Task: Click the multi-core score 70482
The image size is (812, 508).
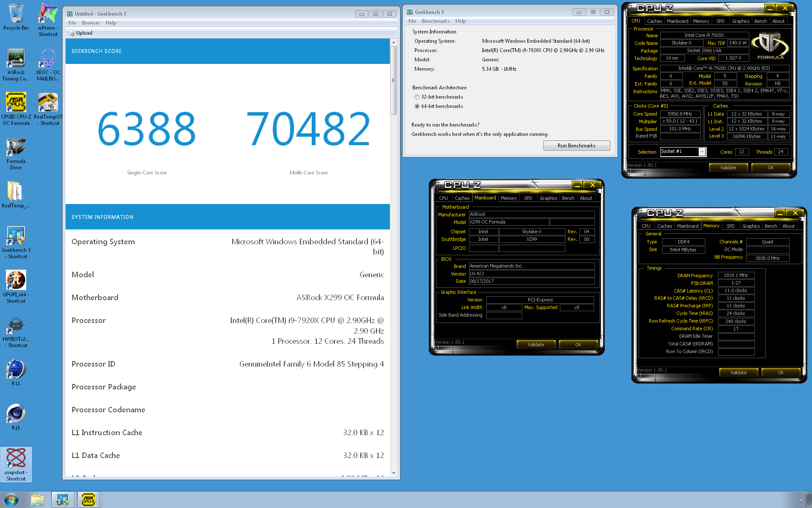Action: (308, 129)
